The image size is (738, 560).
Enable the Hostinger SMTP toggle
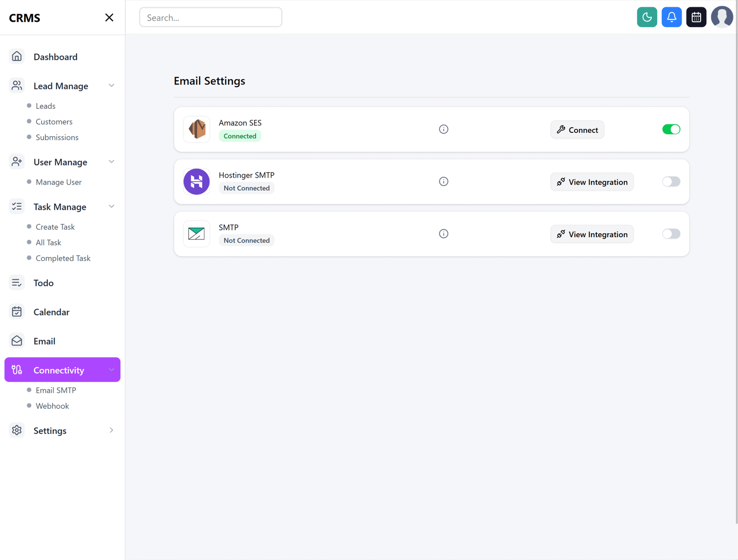[x=671, y=181]
